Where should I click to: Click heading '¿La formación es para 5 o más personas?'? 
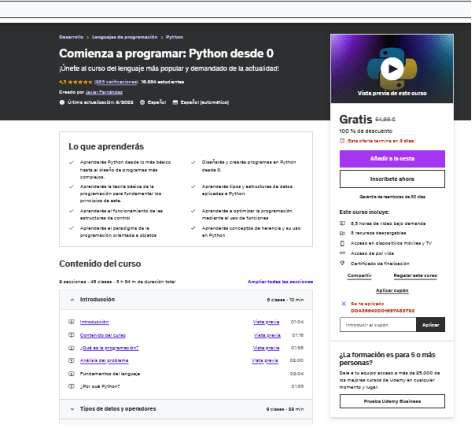(387, 359)
